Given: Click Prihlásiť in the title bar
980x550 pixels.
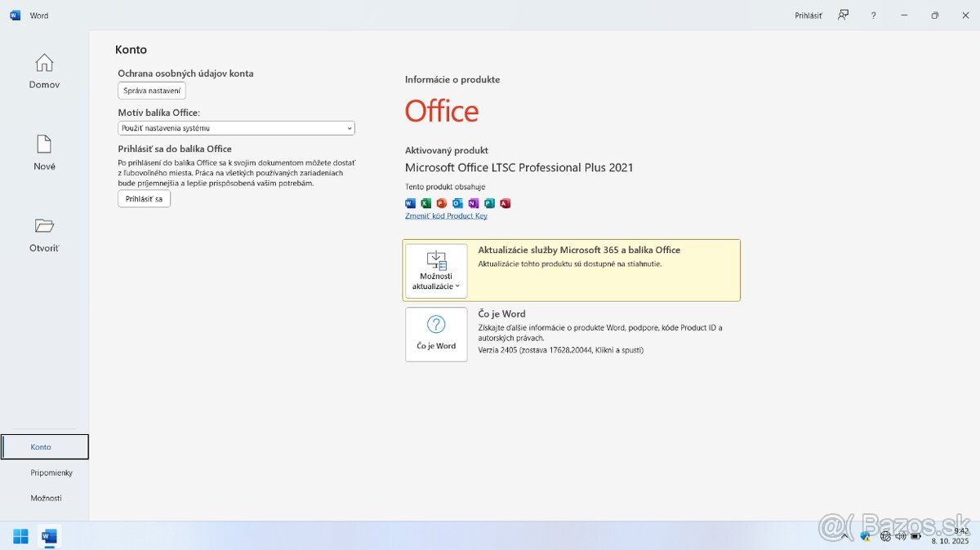Looking at the screenshot, I should pyautogui.click(x=808, y=16).
